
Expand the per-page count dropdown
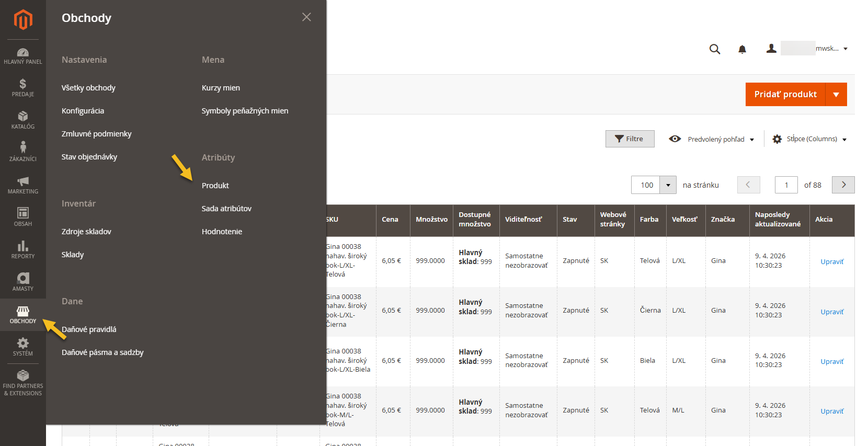[668, 185]
